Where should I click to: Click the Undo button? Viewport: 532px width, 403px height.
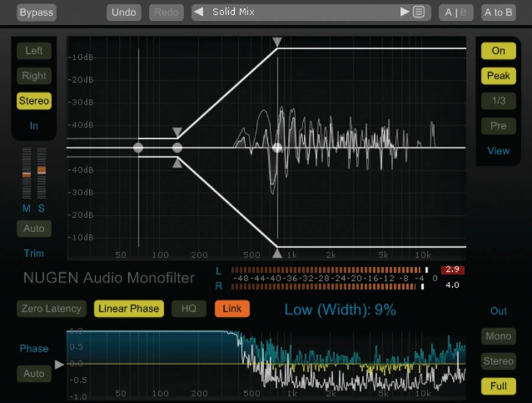click(x=124, y=12)
